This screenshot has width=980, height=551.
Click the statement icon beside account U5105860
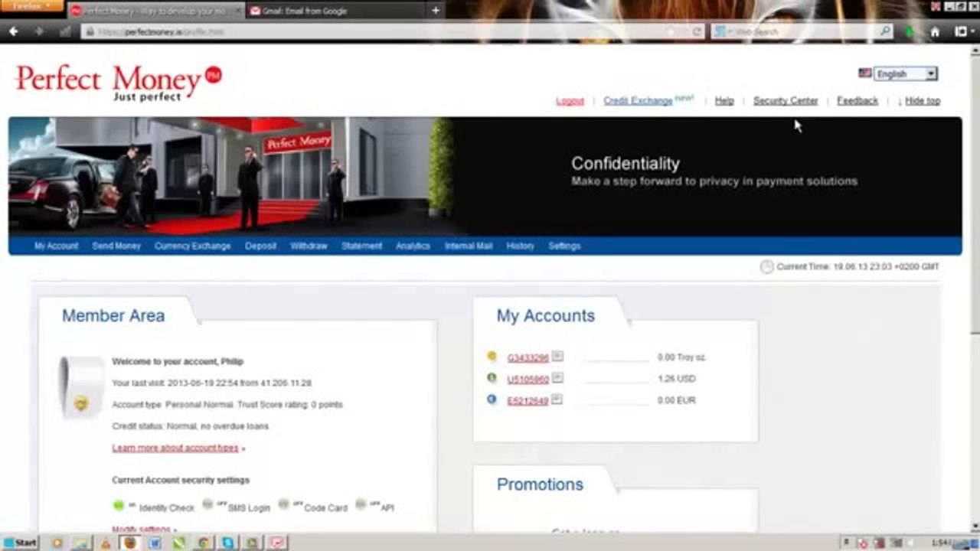557,378
